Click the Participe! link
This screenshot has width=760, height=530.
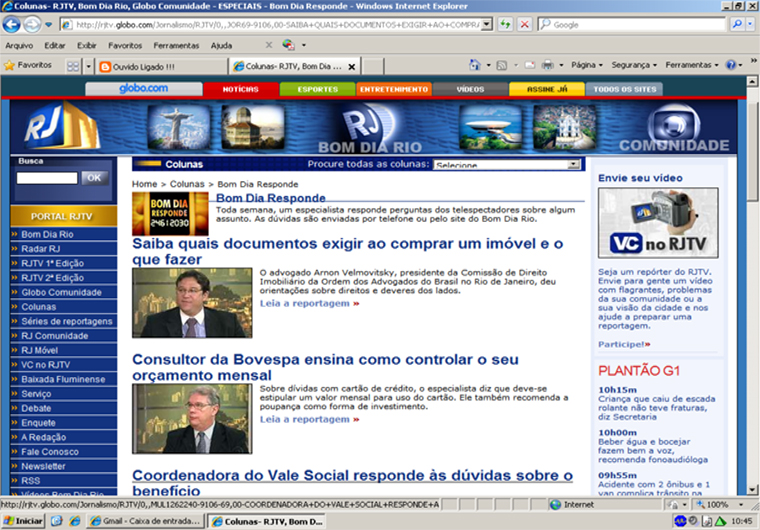[x=624, y=344]
